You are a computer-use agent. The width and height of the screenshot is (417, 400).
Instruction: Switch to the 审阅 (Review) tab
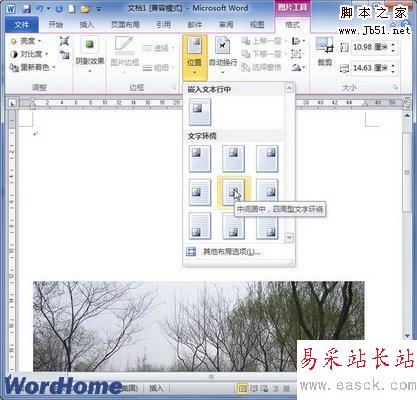226,24
